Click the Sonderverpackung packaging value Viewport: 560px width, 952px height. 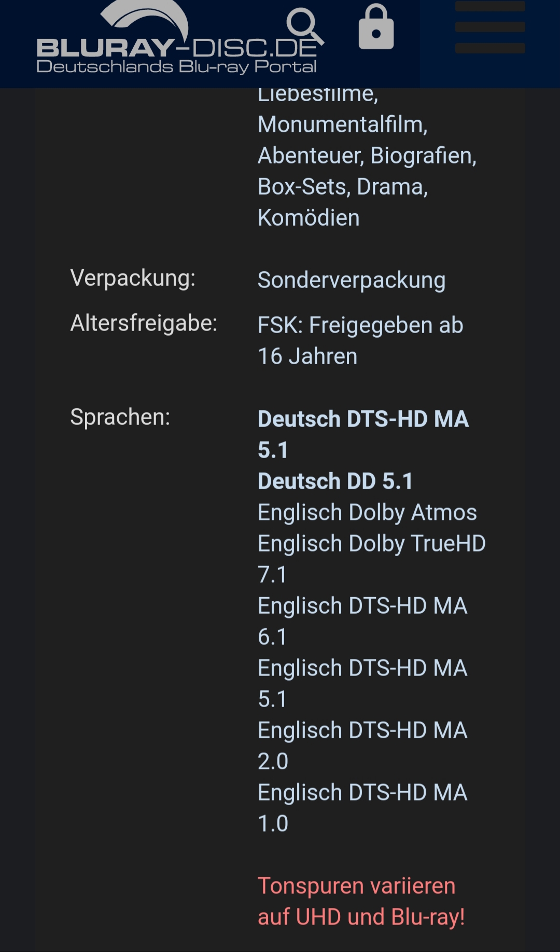coord(352,281)
